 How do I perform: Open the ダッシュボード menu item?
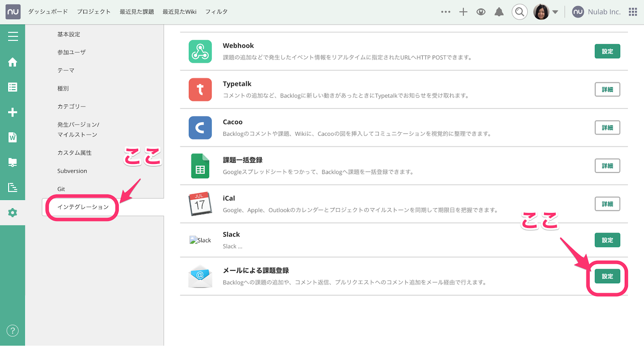(48, 12)
